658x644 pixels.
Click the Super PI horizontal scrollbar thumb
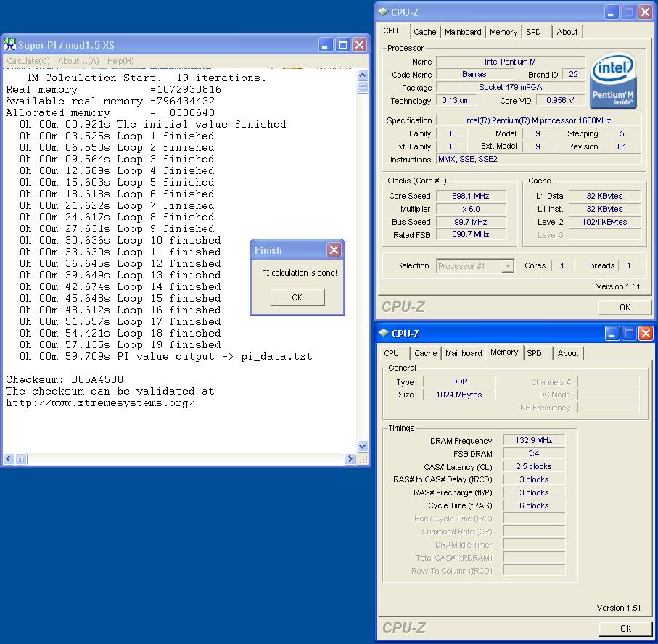click(x=21, y=459)
